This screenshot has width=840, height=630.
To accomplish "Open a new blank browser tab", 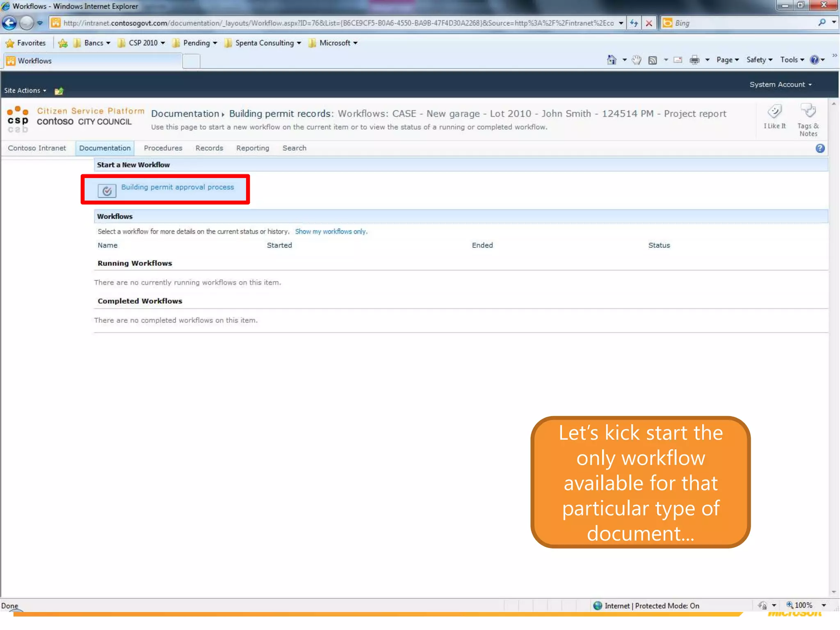I will tap(191, 61).
